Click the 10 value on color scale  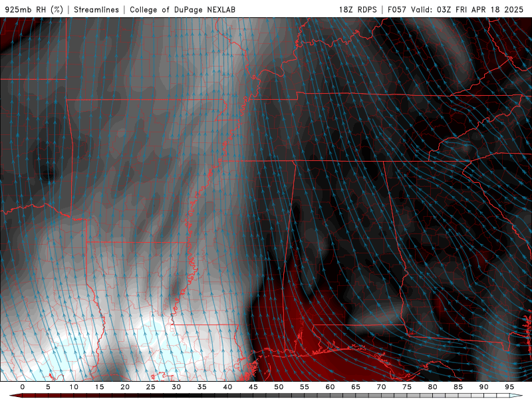(x=74, y=387)
